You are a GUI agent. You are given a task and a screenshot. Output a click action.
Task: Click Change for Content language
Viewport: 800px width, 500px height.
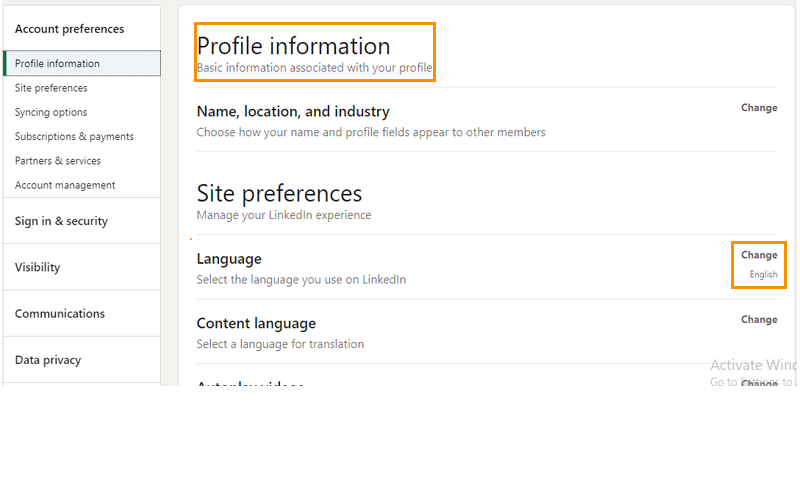(x=759, y=320)
